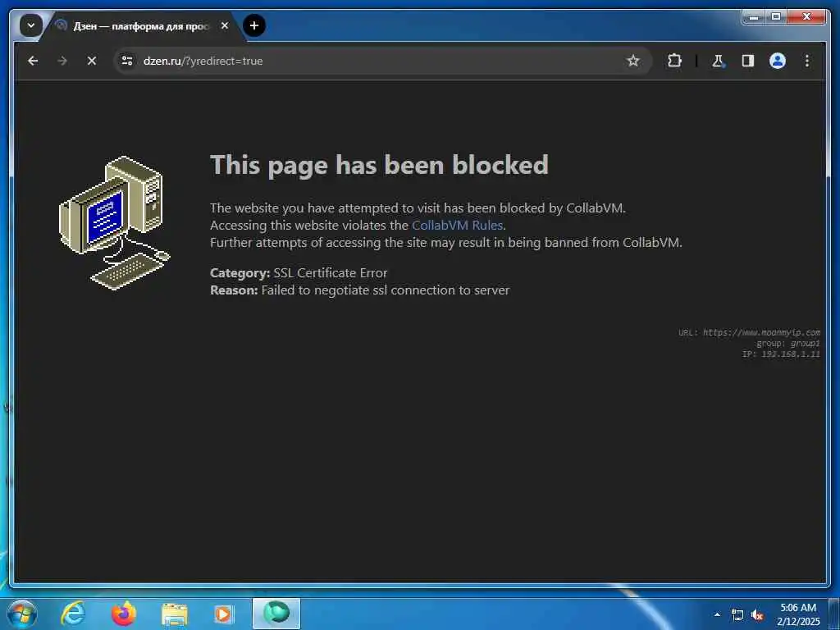This screenshot has width=840, height=630.
Task: Show hidden system tray icons
Action: (717, 614)
